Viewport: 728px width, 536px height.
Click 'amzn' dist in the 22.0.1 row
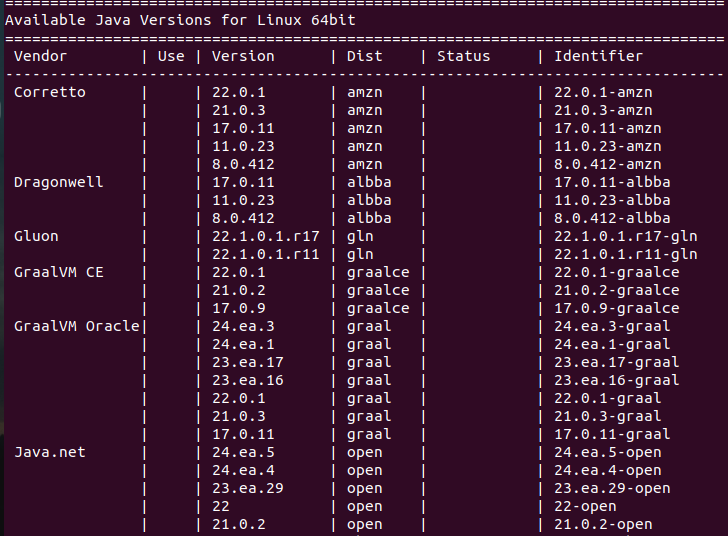coord(364,92)
